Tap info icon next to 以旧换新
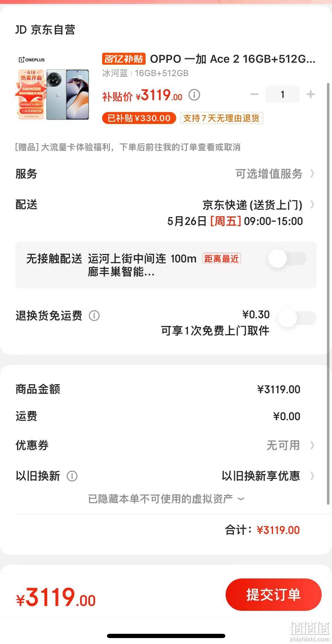332x644 pixels. coord(72,476)
